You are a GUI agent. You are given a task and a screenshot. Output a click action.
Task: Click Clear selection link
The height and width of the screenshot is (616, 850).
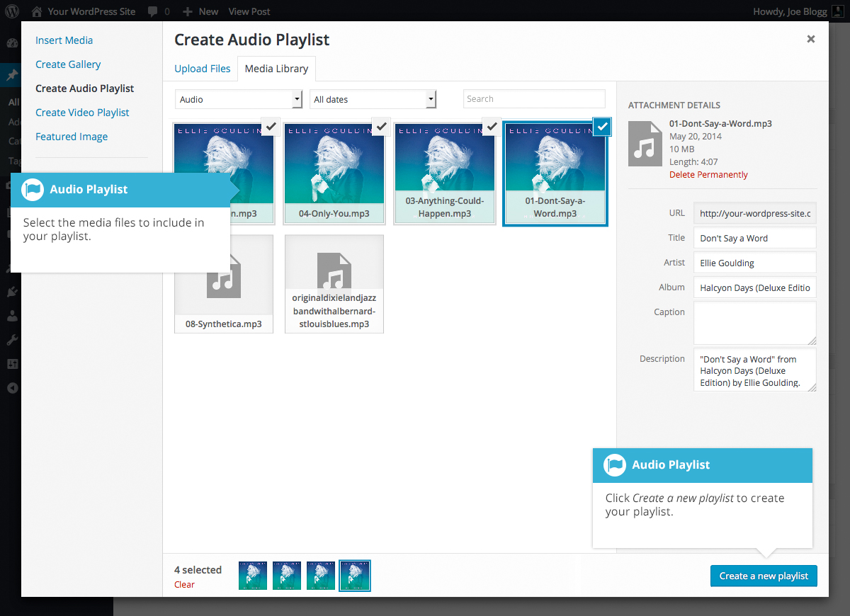pyautogui.click(x=184, y=584)
